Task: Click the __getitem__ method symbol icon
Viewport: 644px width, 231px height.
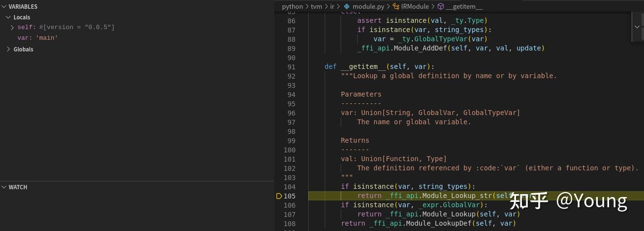Action: [x=440, y=7]
